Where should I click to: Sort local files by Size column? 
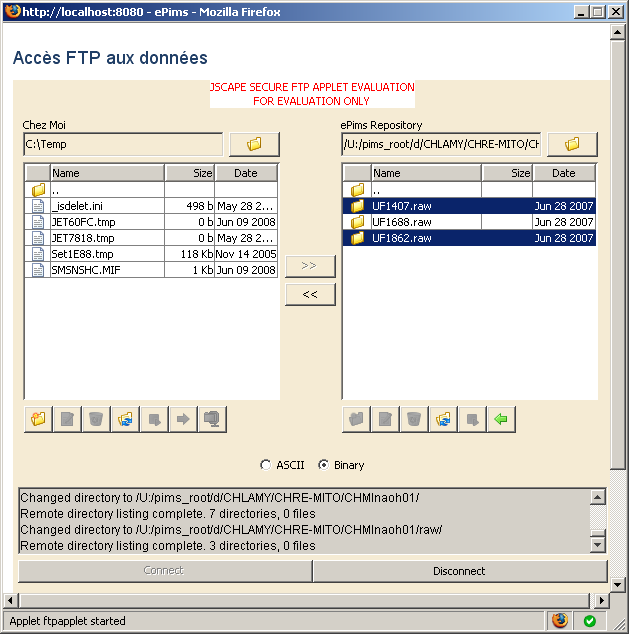pyautogui.click(x=190, y=173)
